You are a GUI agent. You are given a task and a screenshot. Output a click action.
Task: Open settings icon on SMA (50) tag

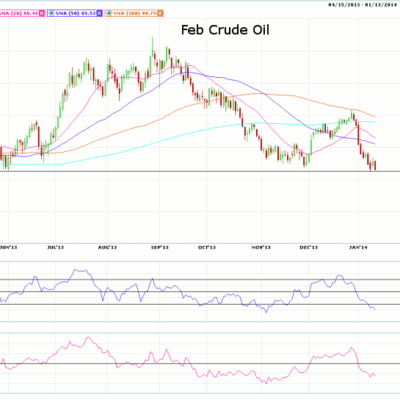tap(52, 13)
